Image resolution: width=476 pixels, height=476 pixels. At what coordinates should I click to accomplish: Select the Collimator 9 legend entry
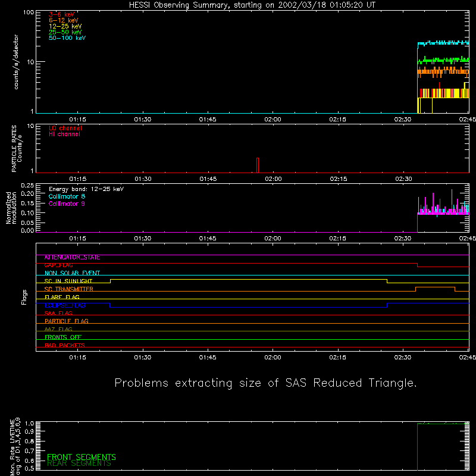coord(67,203)
